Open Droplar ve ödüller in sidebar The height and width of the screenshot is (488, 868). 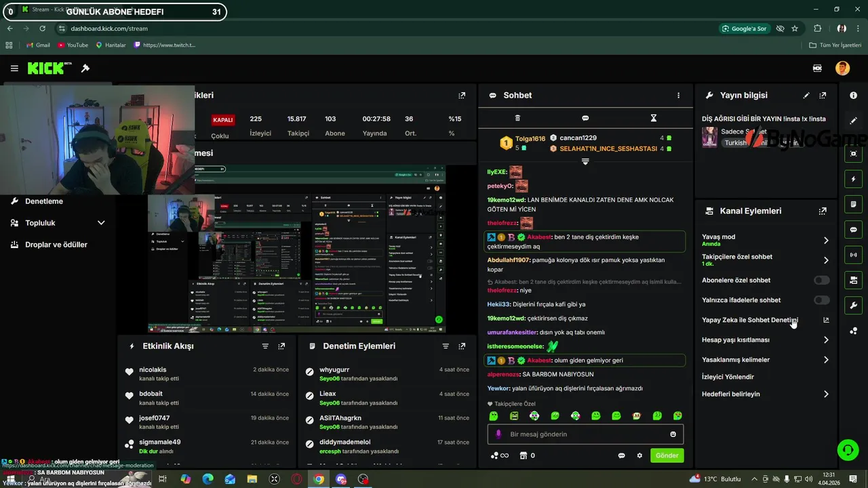tap(58, 245)
